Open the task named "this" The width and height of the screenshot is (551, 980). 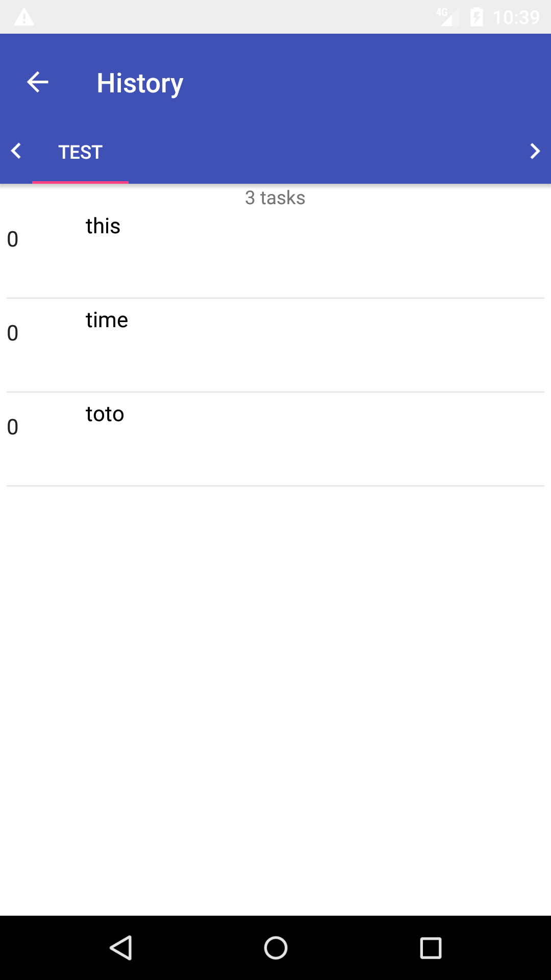point(103,226)
